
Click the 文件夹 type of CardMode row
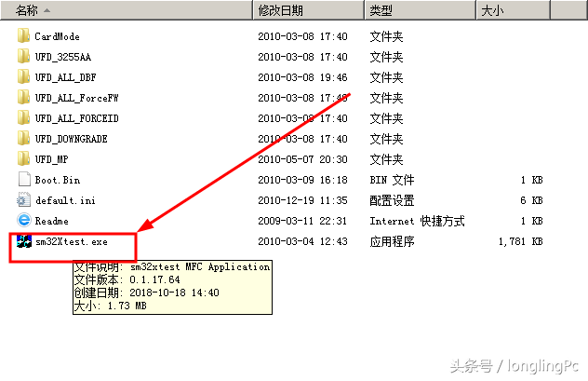coord(386,36)
